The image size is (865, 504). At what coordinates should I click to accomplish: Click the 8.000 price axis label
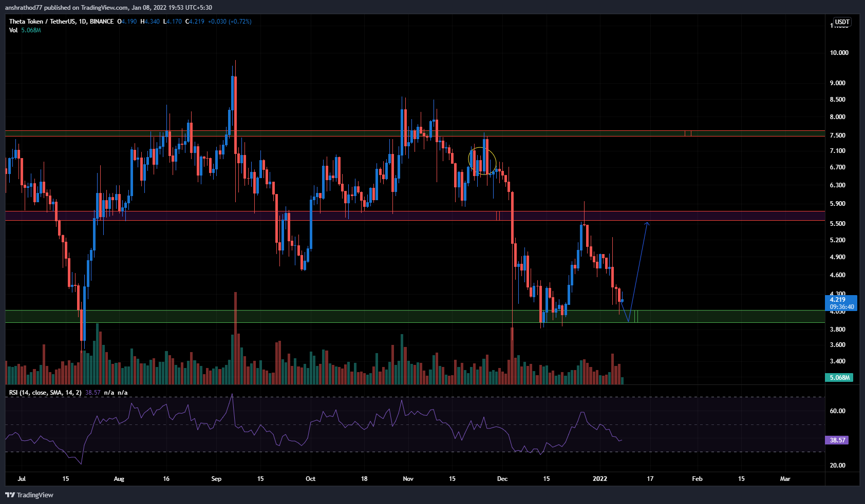[838, 117]
